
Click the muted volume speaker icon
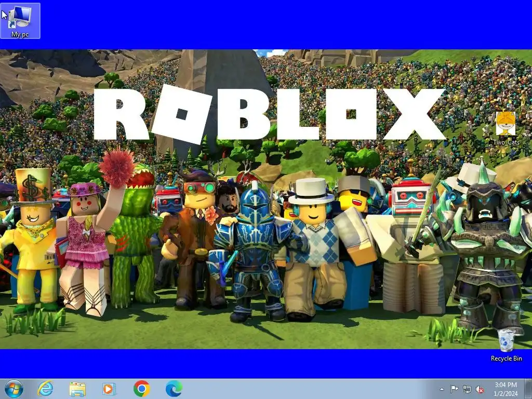pos(480,389)
